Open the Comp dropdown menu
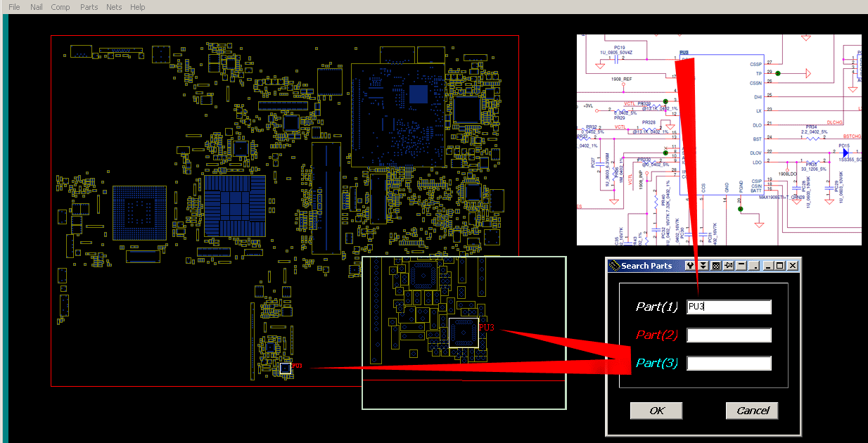 point(60,7)
